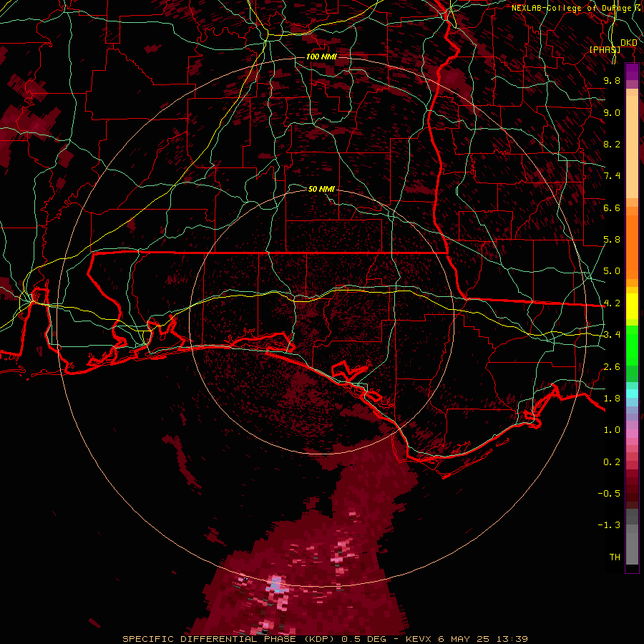
Task: Click the light blue KDP core on the 100 NMI ring
Action: point(276,584)
